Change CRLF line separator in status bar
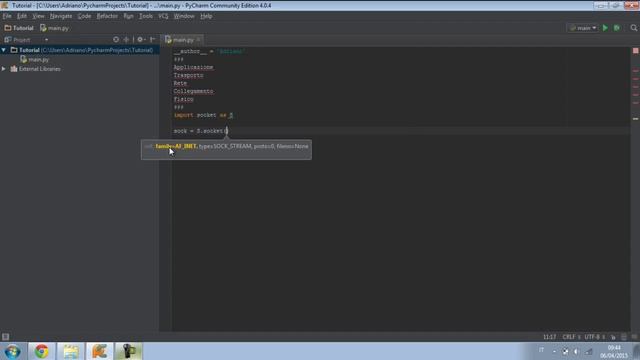The width and height of the screenshot is (640, 360). [x=571, y=337]
